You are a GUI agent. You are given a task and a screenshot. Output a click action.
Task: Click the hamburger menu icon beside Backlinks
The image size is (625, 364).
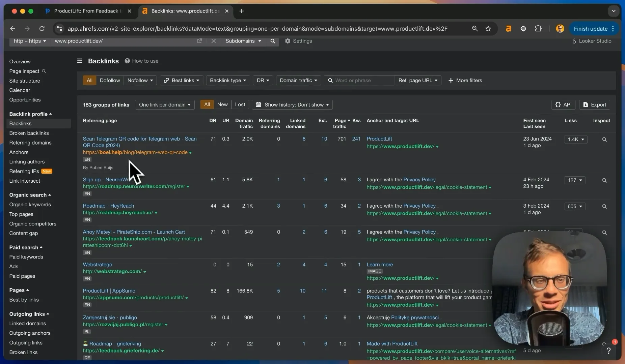point(80,61)
